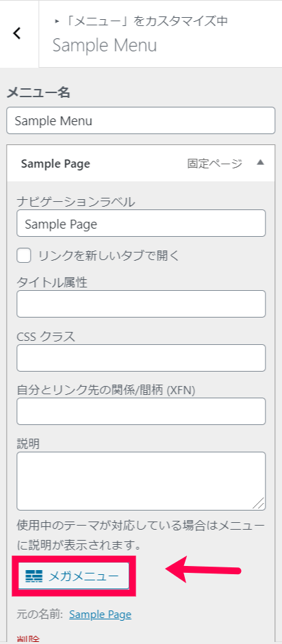282x644 pixels.
Task: Click the grid icon inside メガメニュー button
Action: 34,576
